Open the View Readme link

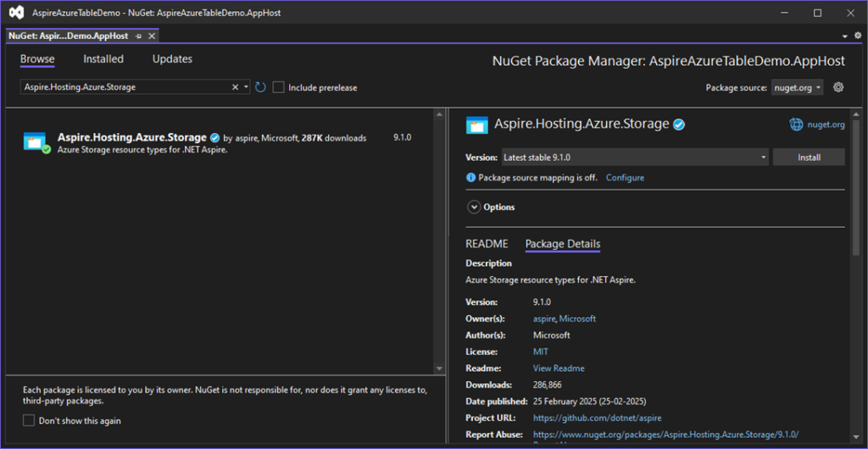(x=559, y=369)
